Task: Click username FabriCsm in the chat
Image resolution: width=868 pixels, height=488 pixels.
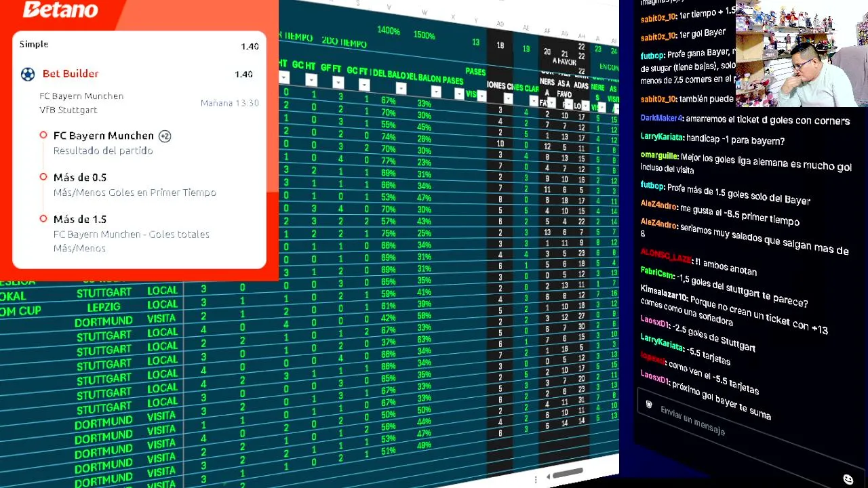Action: coord(657,272)
